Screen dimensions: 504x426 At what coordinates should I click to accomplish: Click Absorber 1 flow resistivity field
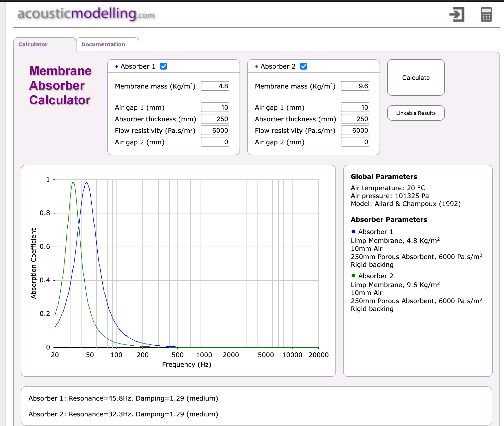coord(215,130)
